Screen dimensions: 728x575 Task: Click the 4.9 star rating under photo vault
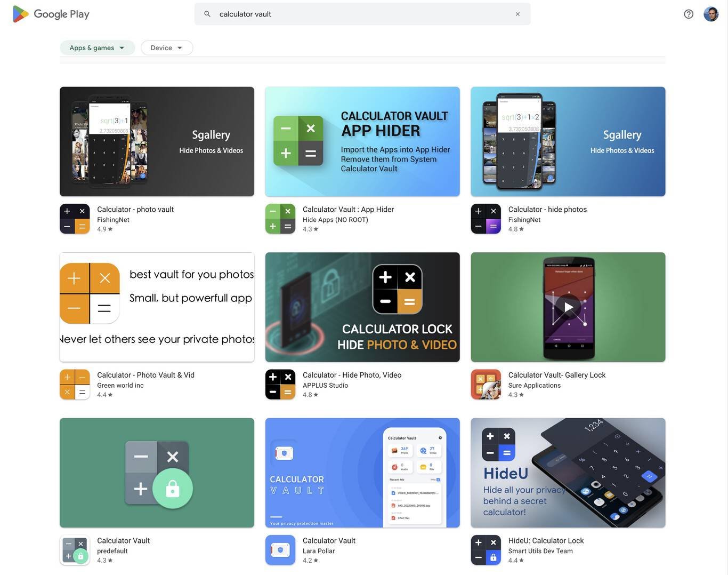tap(104, 229)
